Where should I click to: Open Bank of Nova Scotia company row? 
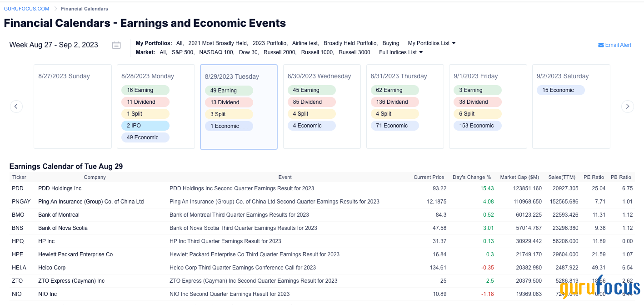coord(322,228)
